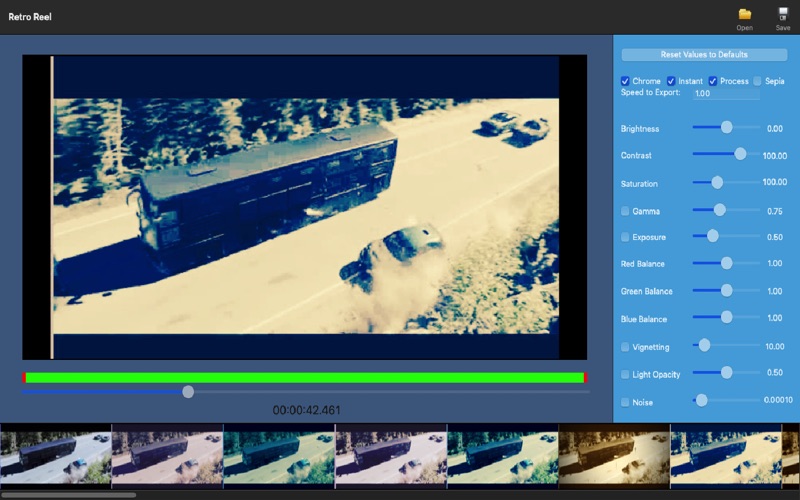Click the red trim end marker
800x500 pixels.
click(586, 378)
